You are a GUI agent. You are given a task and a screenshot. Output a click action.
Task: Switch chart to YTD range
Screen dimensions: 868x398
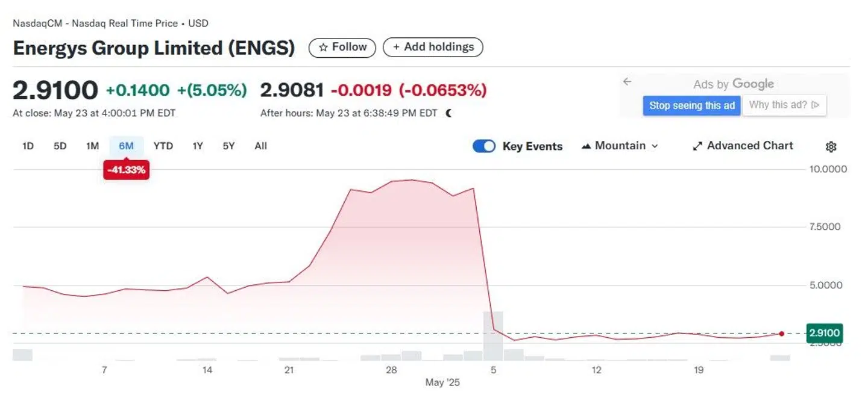click(163, 146)
